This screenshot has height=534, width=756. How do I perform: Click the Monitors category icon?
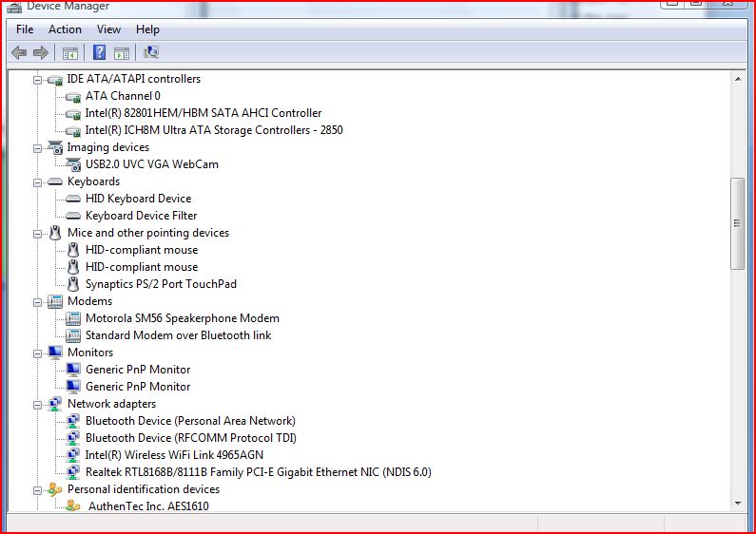pos(55,353)
